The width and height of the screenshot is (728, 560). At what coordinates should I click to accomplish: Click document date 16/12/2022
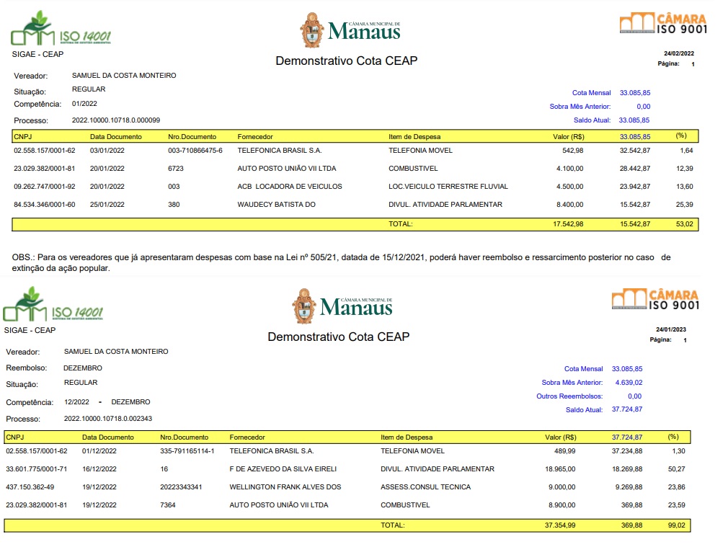point(99,469)
